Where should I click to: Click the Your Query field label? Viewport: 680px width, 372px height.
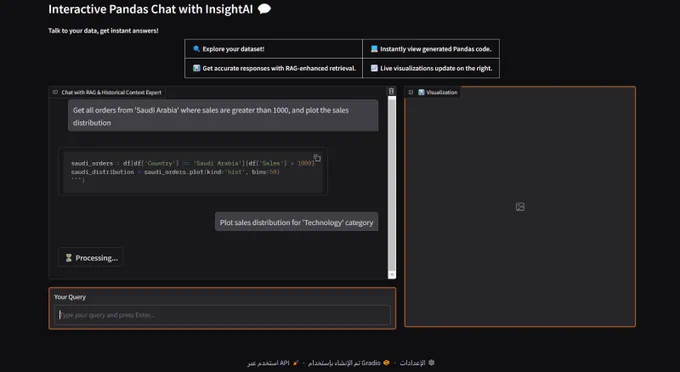click(x=70, y=297)
